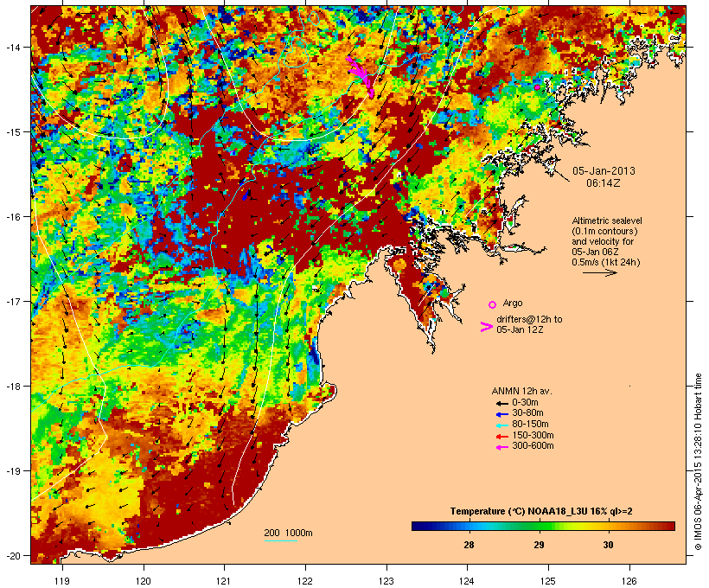Click the magenta drifter track near 122.7E
The image size is (709, 588).
point(361,76)
